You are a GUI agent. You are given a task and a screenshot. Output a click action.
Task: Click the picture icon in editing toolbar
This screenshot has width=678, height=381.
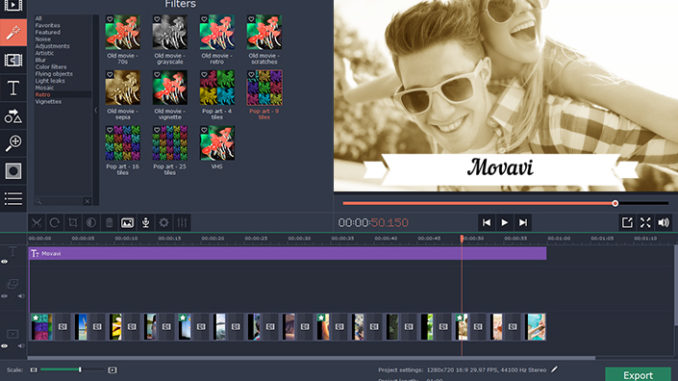tap(127, 223)
